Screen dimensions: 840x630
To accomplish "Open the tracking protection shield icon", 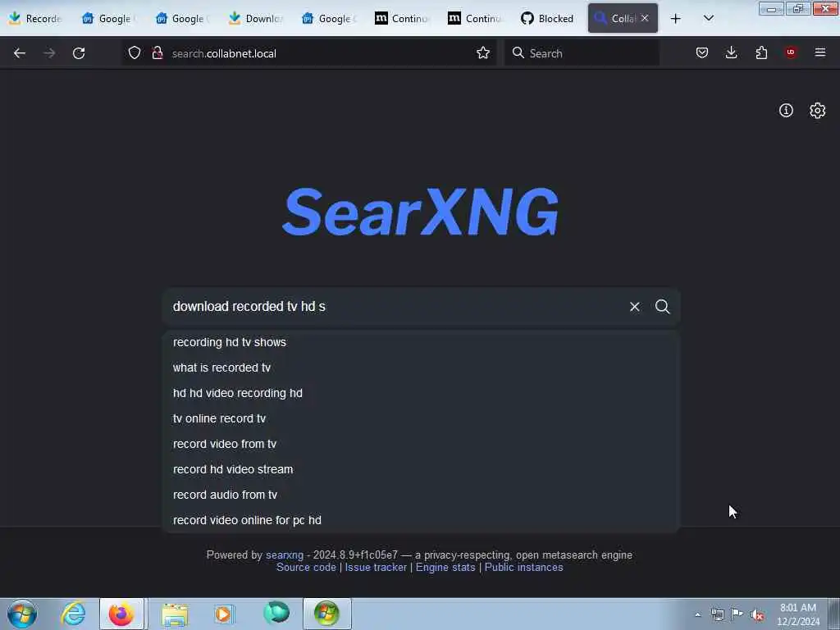I will pyautogui.click(x=135, y=53).
